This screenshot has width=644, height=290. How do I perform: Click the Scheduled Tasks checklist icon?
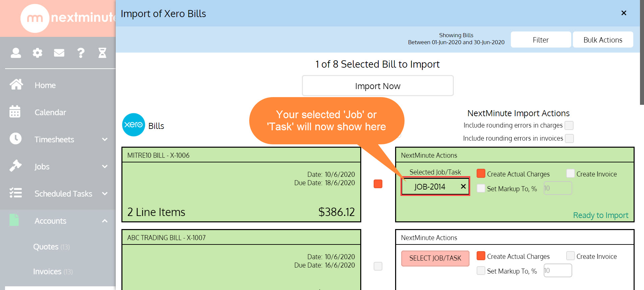pyautogui.click(x=15, y=193)
